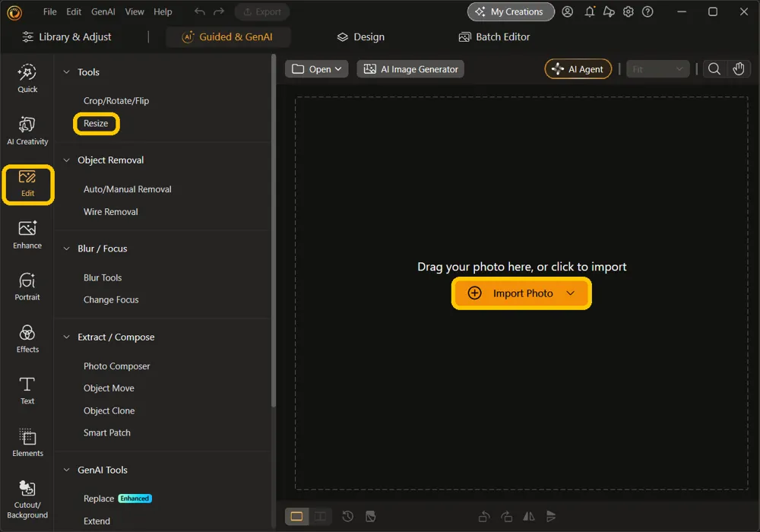Open the GenAI Replace tool
This screenshot has width=760, height=532.
coord(99,499)
